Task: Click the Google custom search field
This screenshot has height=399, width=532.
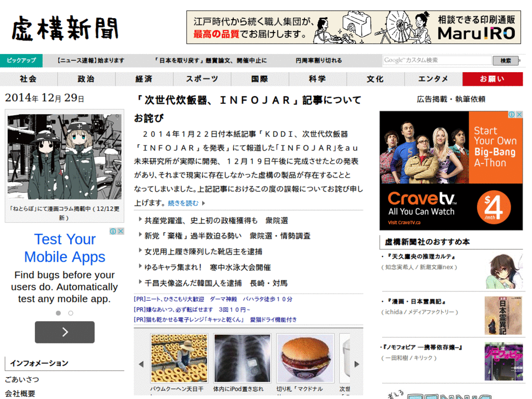Action: 437,60
